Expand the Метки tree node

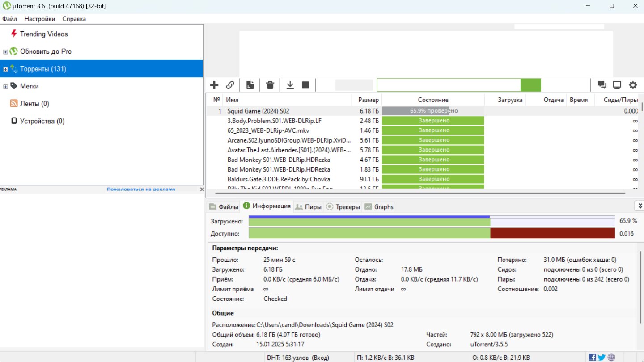[x=5, y=87]
